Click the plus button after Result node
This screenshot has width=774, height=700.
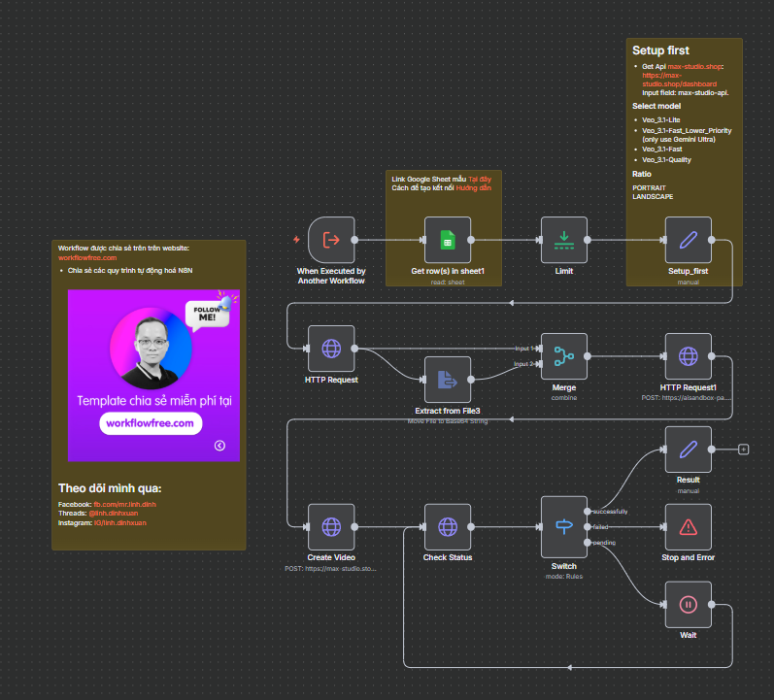coord(744,450)
